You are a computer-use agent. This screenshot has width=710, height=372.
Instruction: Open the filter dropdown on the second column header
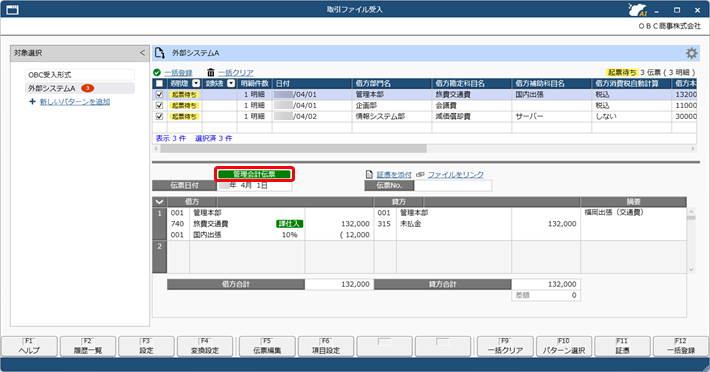tap(231, 83)
